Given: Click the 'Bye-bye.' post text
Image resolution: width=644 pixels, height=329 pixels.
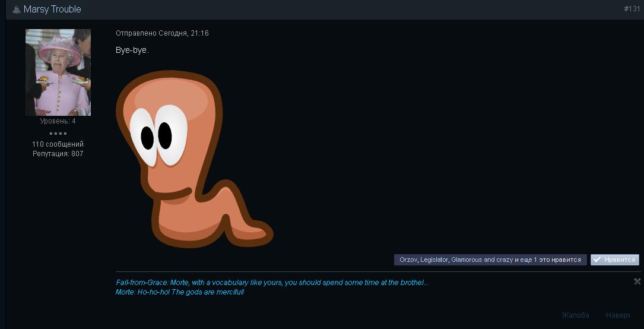Looking at the screenshot, I should (x=132, y=50).
